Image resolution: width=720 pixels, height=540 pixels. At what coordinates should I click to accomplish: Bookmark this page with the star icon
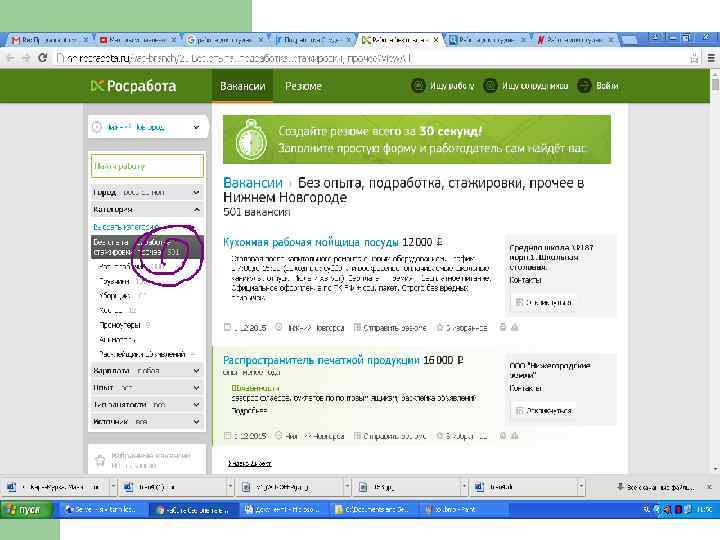pyautogui.click(x=694, y=58)
